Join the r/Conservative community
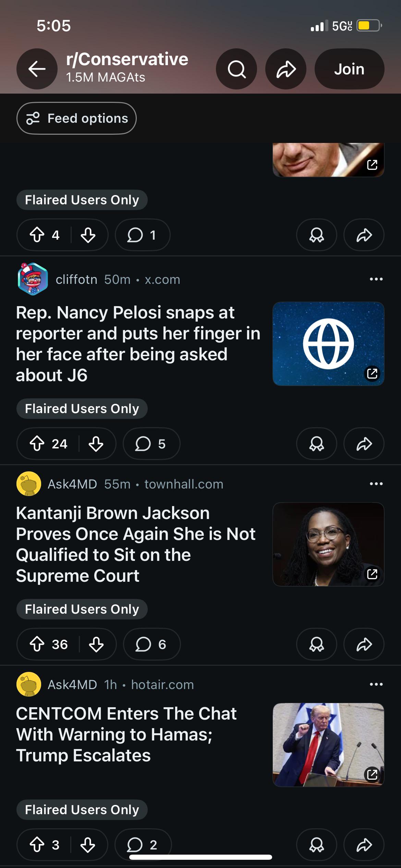This screenshot has height=868, width=401. (349, 69)
